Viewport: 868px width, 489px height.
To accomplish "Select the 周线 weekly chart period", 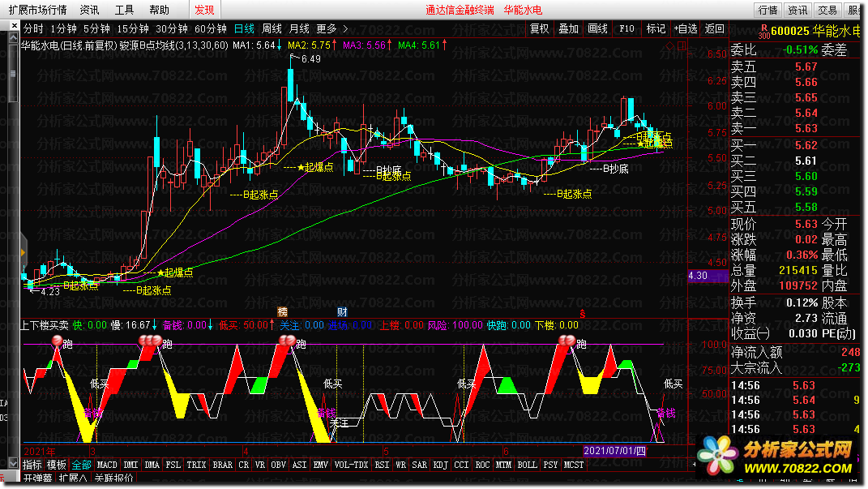I will (x=272, y=28).
